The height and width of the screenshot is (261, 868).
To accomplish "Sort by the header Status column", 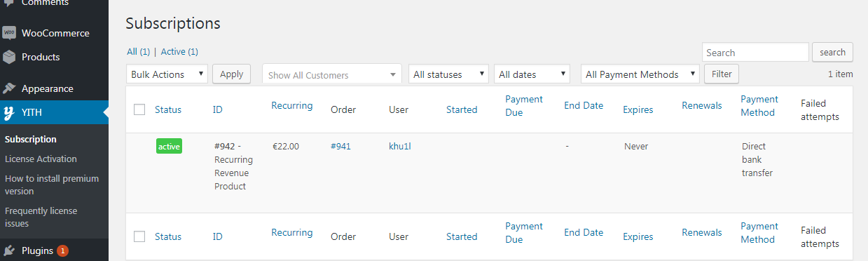I will pyautogui.click(x=168, y=109).
